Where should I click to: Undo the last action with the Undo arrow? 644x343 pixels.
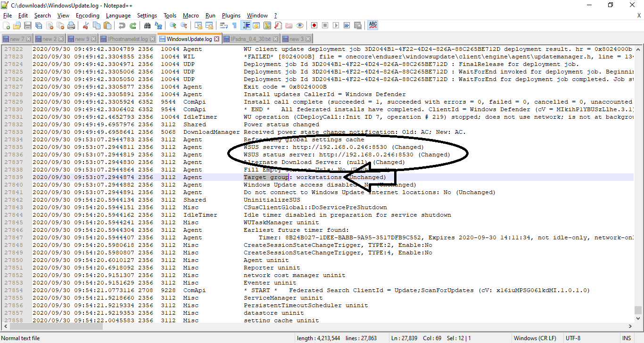tap(122, 25)
